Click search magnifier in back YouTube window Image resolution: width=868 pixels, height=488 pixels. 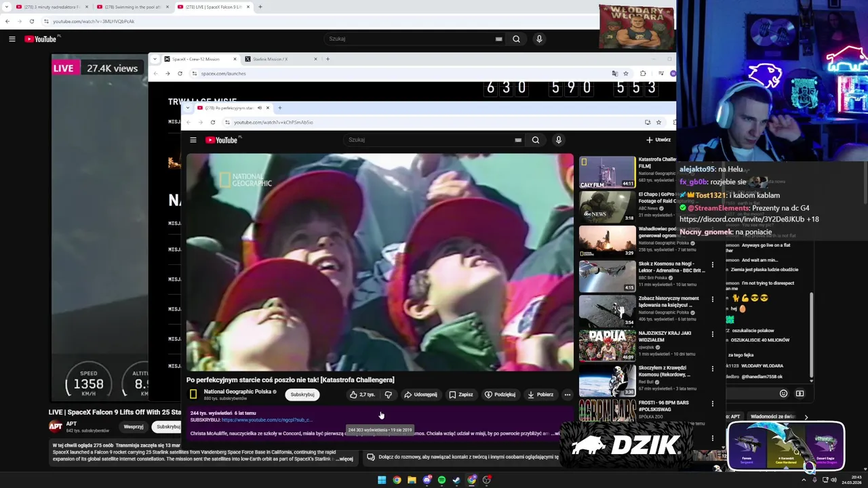click(516, 39)
